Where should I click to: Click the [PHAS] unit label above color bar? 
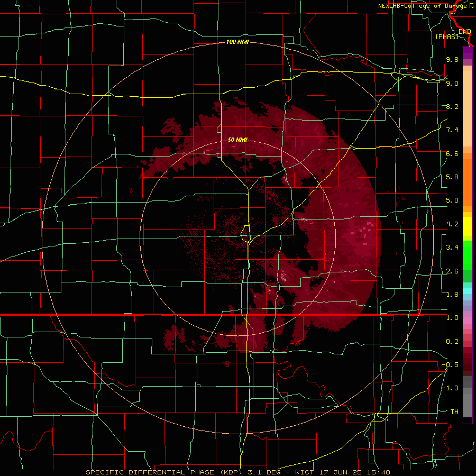coord(447,36)
